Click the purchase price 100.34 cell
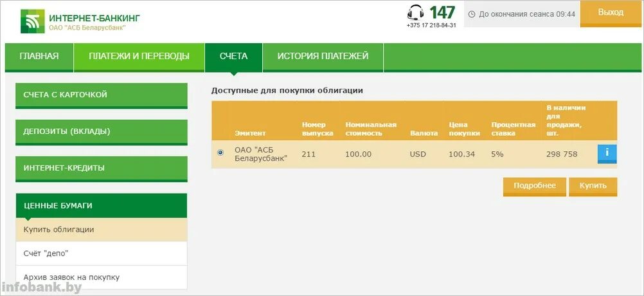Viewport: 644px width, 296px height. pos(461,154)
